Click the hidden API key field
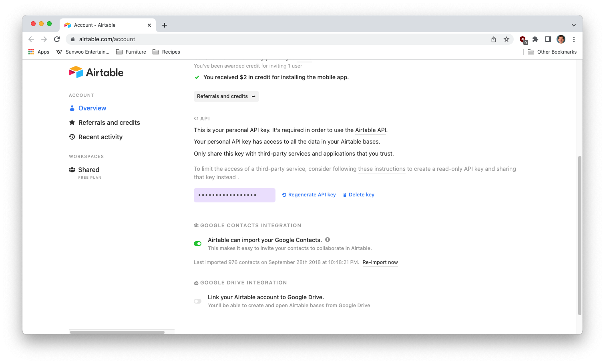 235,195
